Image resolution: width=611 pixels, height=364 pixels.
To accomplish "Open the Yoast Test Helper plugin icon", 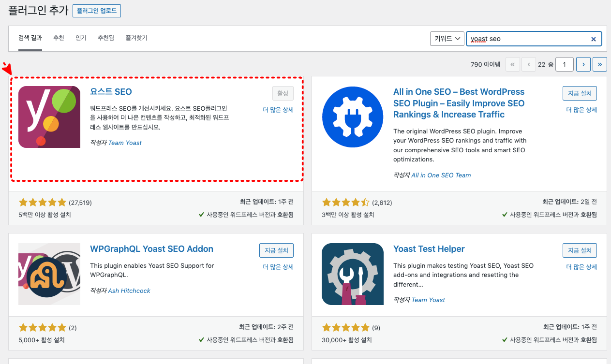I will pyautogui.click(x=353, y=274).
